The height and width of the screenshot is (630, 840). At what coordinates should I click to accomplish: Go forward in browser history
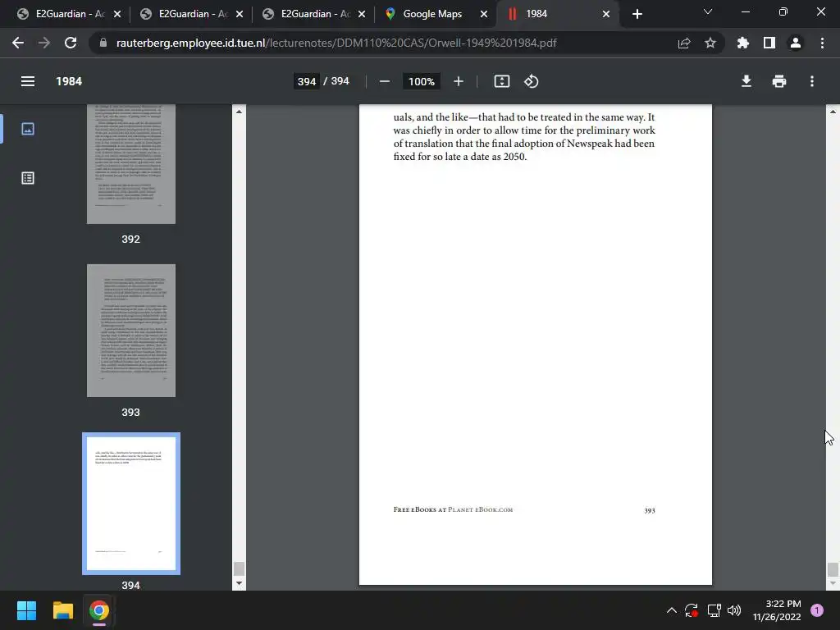coord(44,43)
